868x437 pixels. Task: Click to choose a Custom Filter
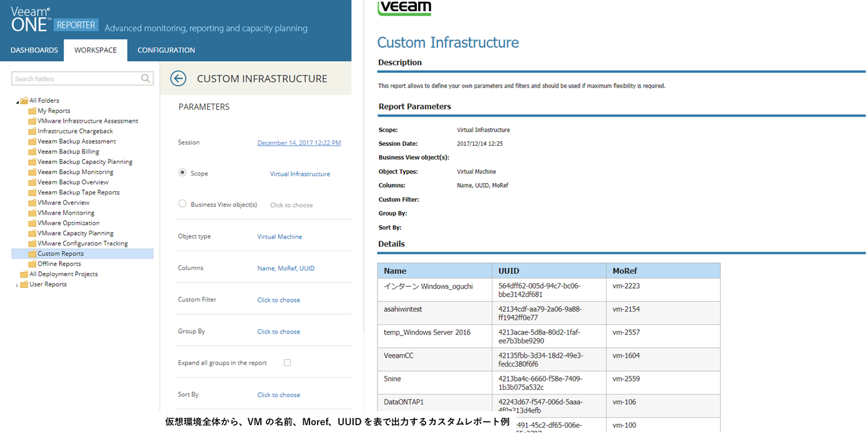(279, 300)
